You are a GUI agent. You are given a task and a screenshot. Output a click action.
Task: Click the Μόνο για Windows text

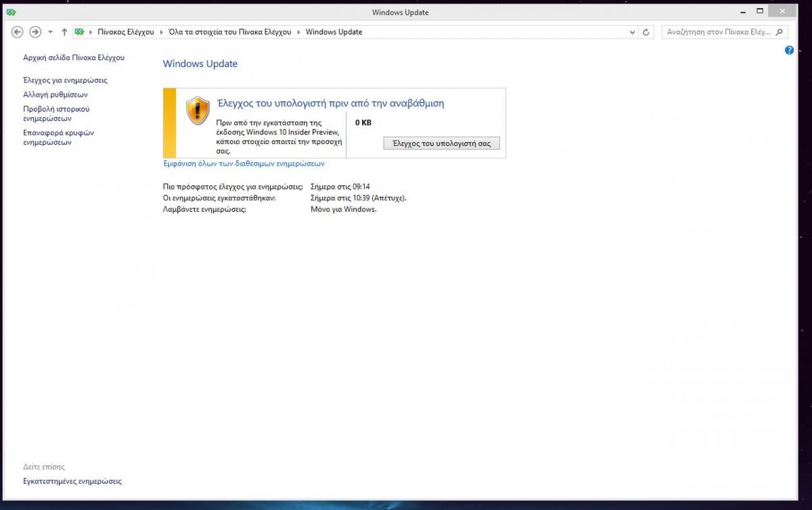click(x=343, y=209)
